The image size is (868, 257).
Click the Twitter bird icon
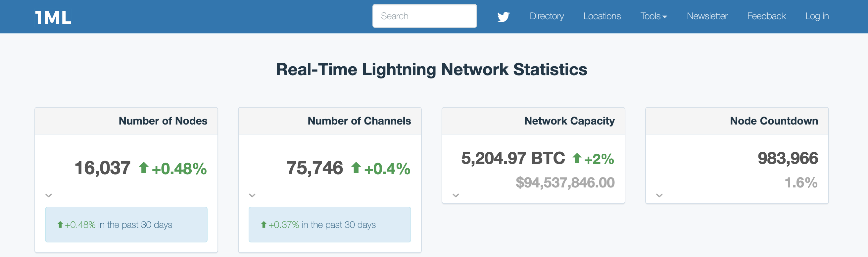pyautogui.click(x=503, y=17)
